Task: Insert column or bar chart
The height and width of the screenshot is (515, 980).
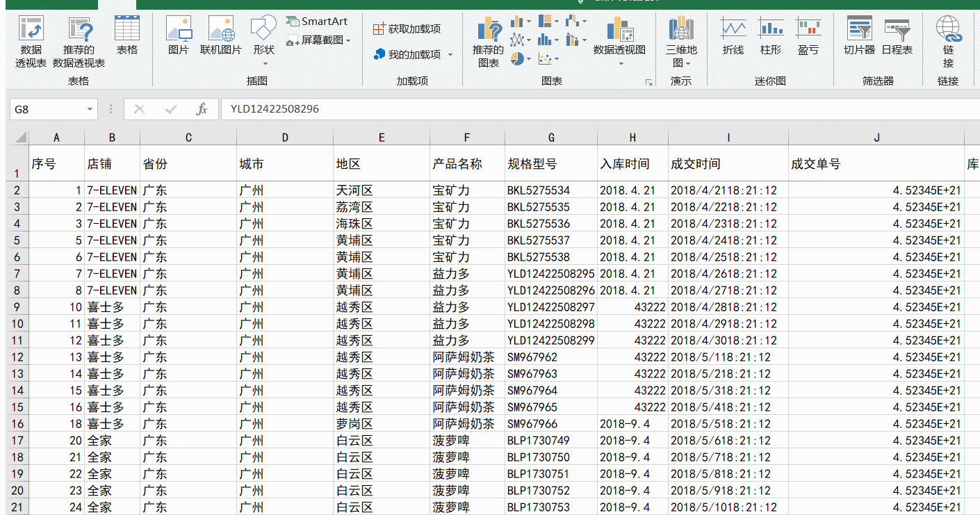Action: pyautogui.click(x=520, y=22)
